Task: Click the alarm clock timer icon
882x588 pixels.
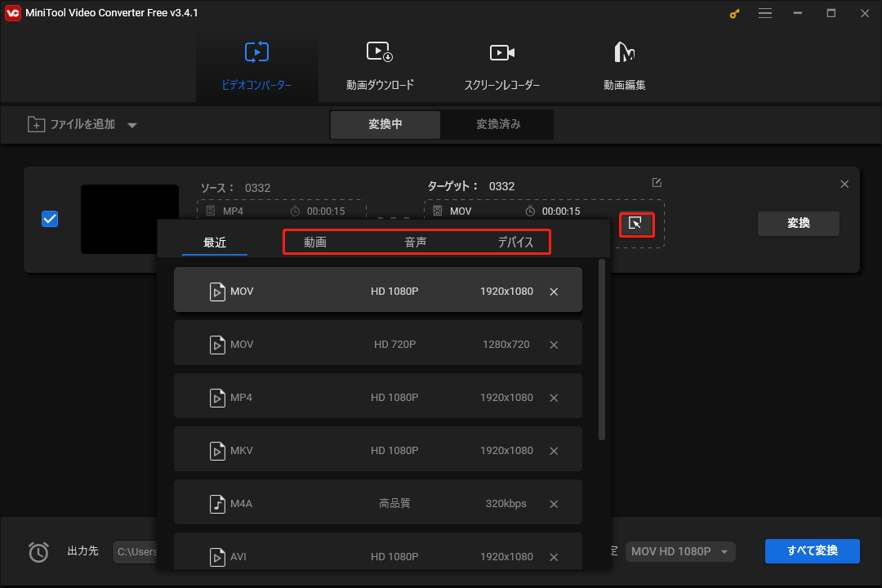Action: click(38, 551)
